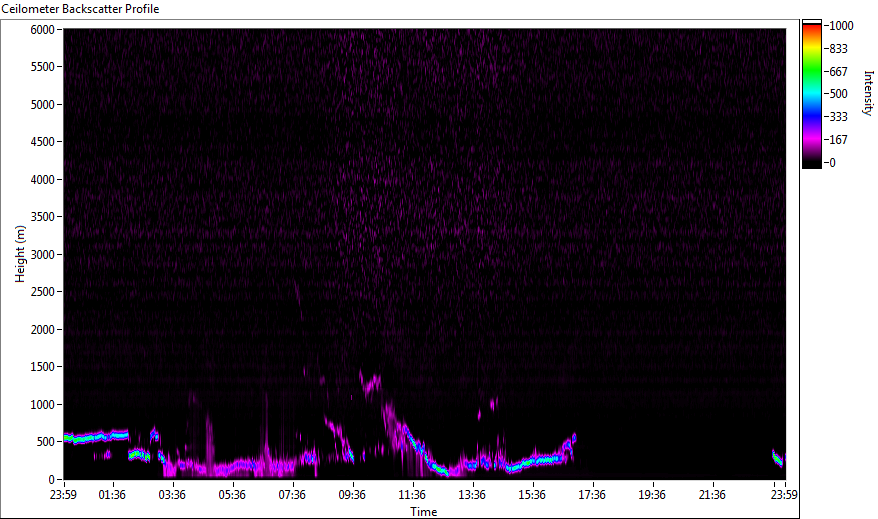878x519 pixels.
Task: Click the 07:36 time axis label
Action: point(292,495)
